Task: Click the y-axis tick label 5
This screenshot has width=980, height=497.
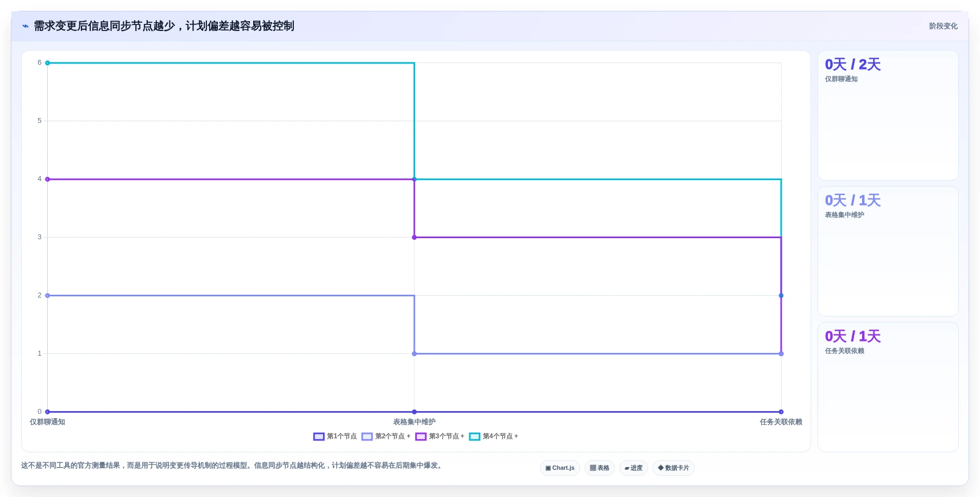Action: click(x=40, y=121)
